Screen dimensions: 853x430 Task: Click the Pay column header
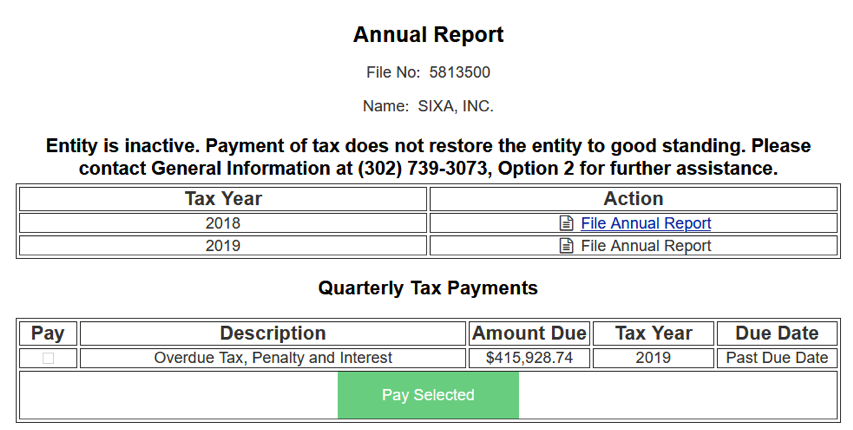[48, 333]
